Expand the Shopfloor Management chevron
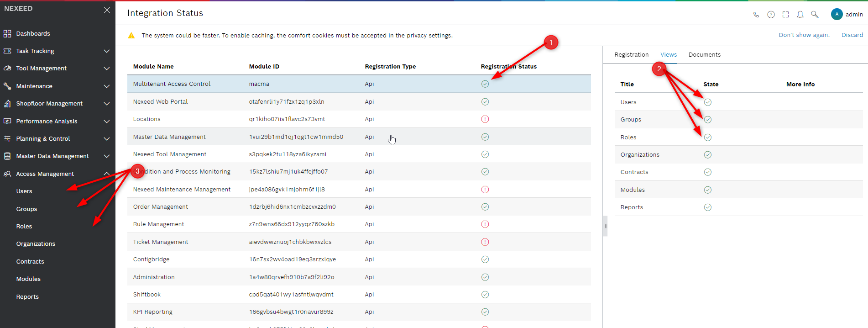868x328 pixels. (x=107, y=104)
